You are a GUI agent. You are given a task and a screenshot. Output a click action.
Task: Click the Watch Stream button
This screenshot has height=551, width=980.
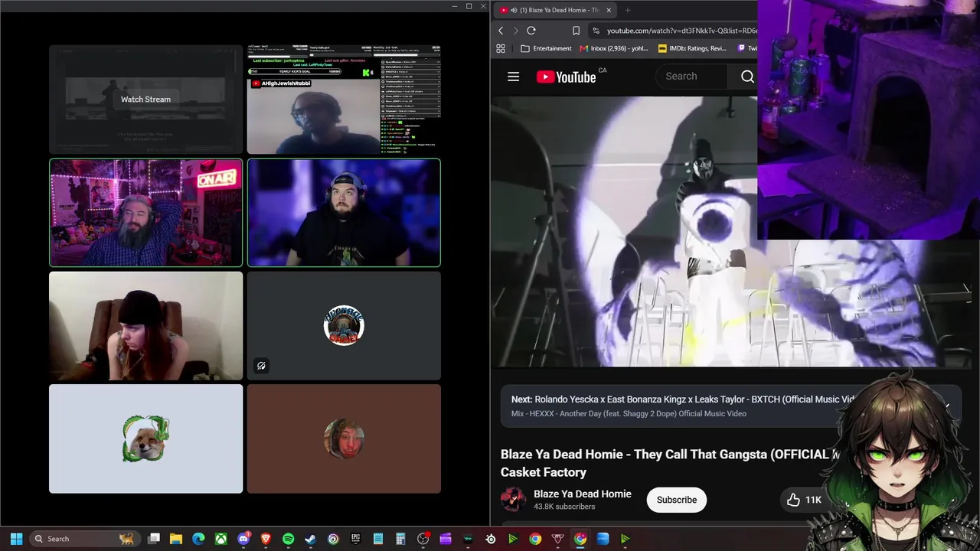point(145,99)
